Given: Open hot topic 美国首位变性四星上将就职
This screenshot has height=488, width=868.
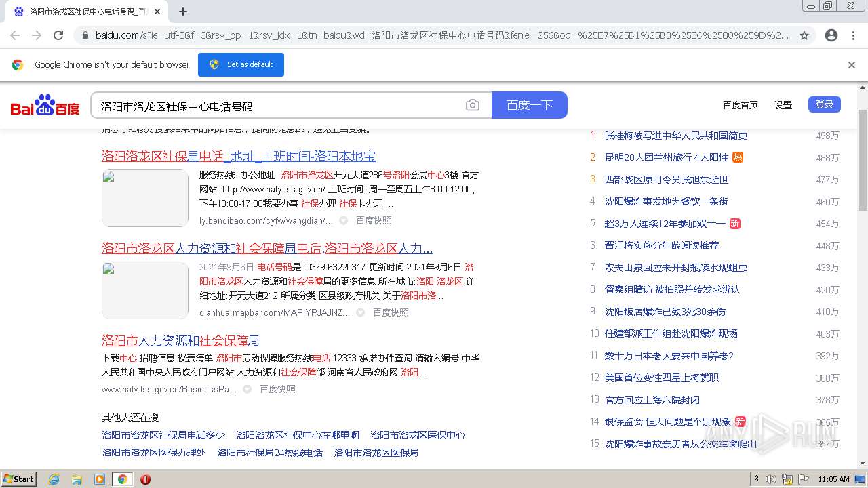Looking at the screenshot, I should click(662, 378).
